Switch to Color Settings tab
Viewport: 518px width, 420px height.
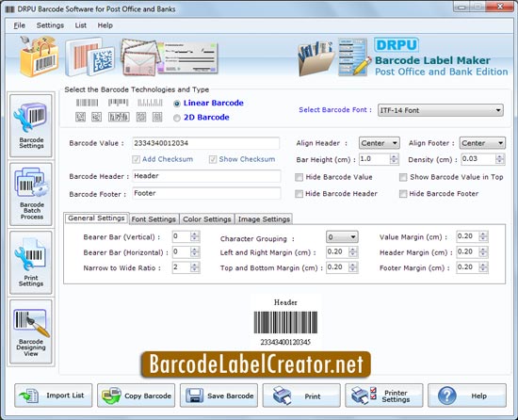pos(207,219)
